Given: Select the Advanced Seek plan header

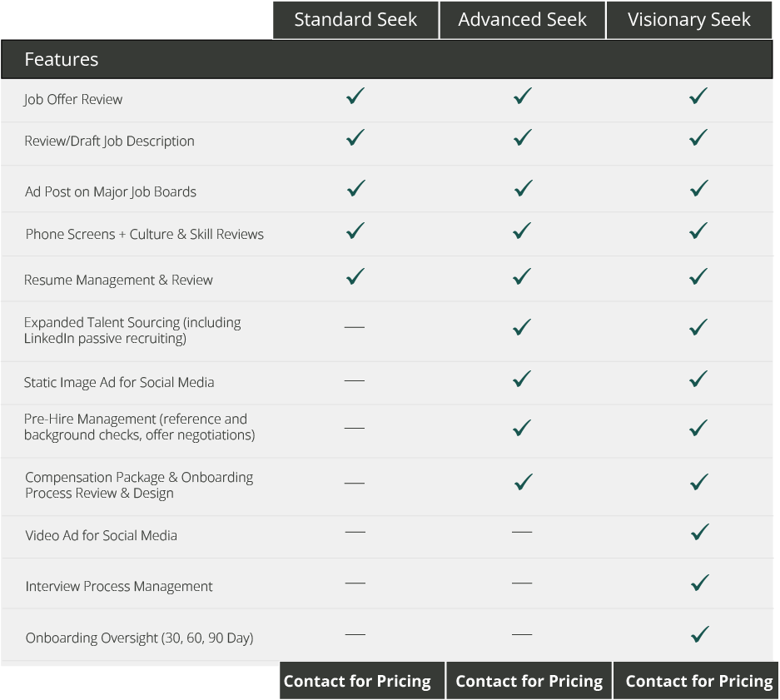Looking at the screenshot, I should (x=522, y=20).
